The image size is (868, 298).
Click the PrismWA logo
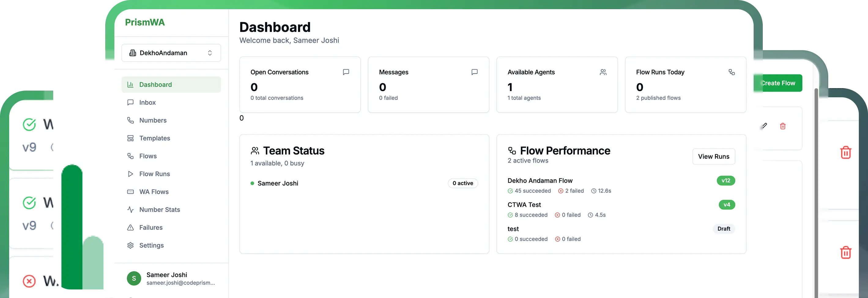pyautogui.click(x=145, y=22)
